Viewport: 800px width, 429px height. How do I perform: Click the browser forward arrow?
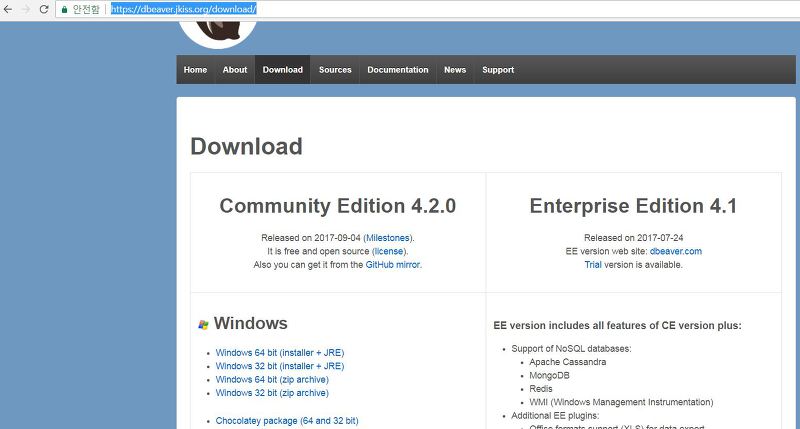click(26, 9)
